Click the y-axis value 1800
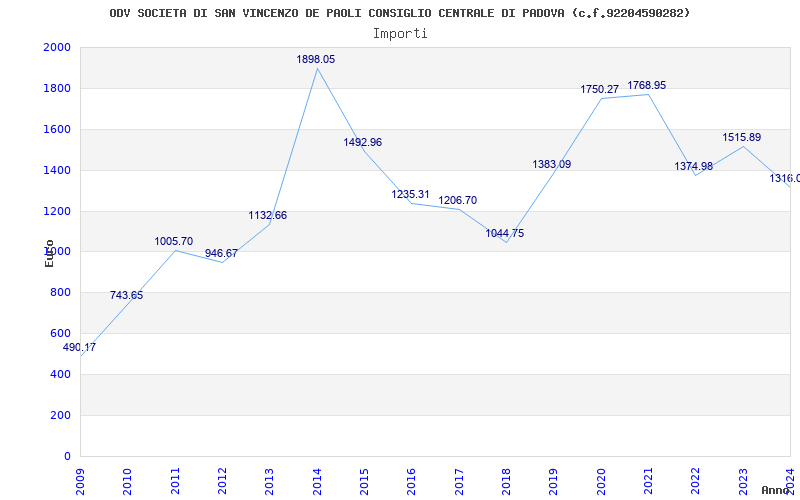Screen dimensions: 800x500 [x=57, y=89]
